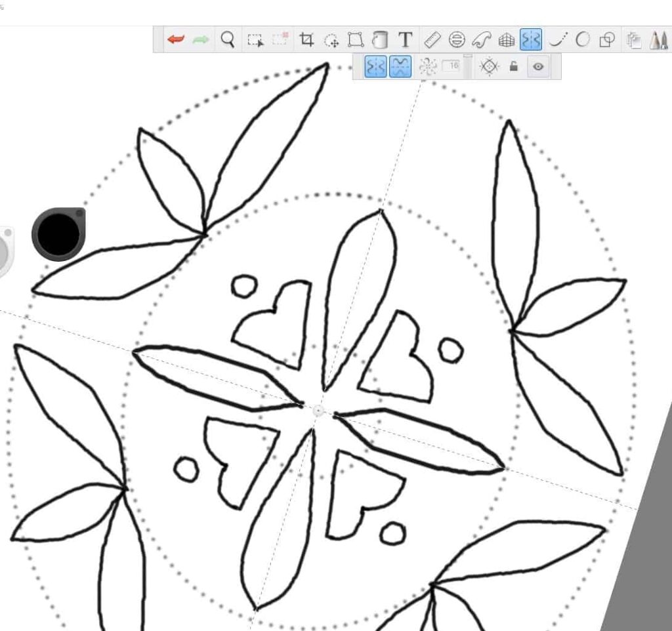Toggle the symmetry lock padlock
Screen dimensions: 672x631
[513, 66]
